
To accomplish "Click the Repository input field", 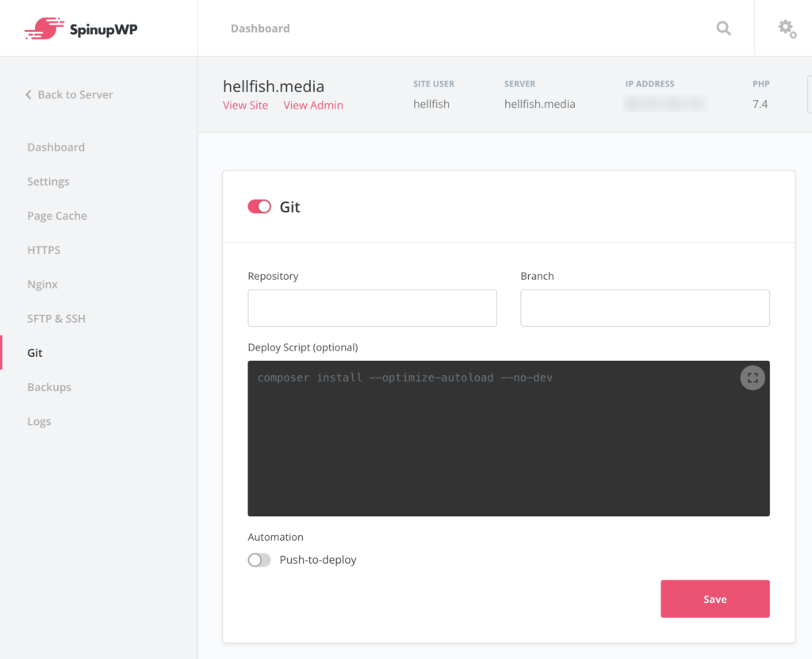I will click(372, 308).
